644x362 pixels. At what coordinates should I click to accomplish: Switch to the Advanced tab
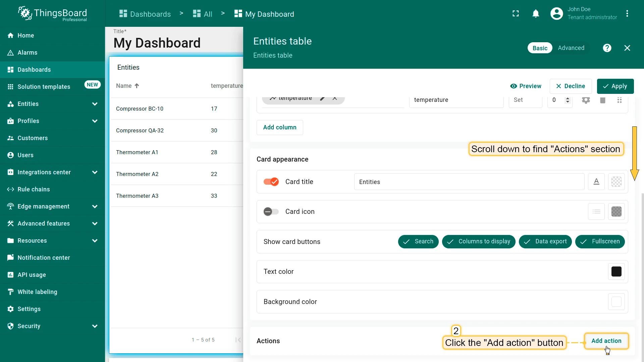(x=571, y=48)
